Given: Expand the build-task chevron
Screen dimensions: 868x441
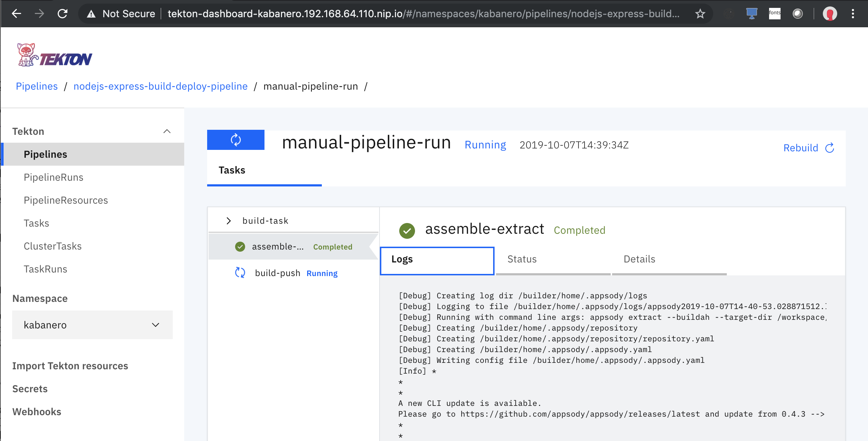Looking at the screenshot, I should (229, 220).
